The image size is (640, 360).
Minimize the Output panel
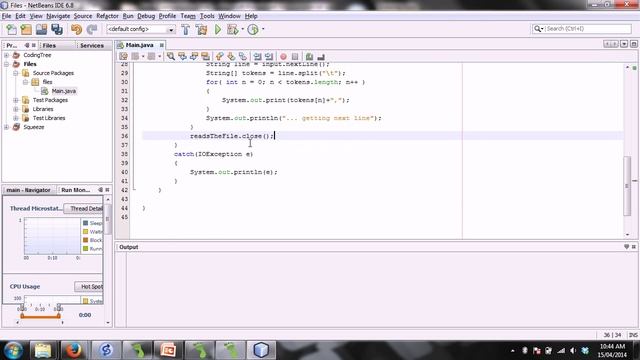click(x=627, y=247)
